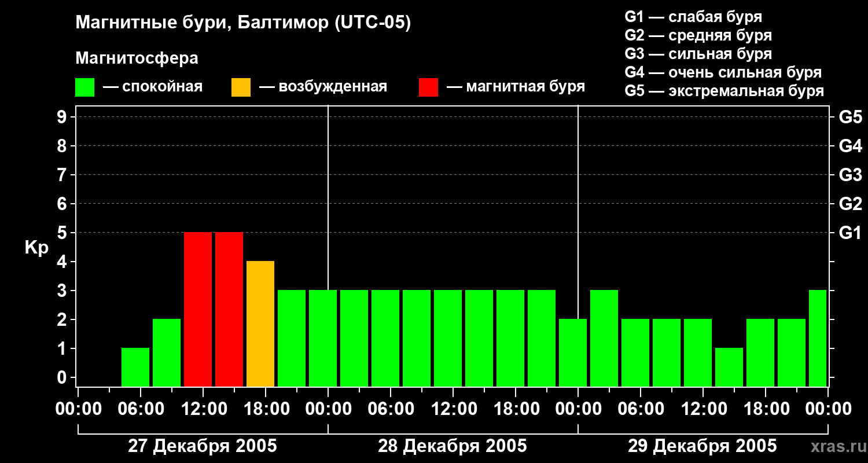Viewport: 868px width, 463px height.
Task: Click the 29 Декабря 2005 date label
Action: 703,446
